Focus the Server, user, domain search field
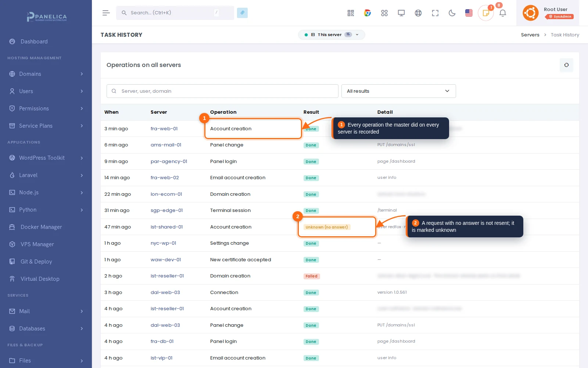 coord(222,91)
